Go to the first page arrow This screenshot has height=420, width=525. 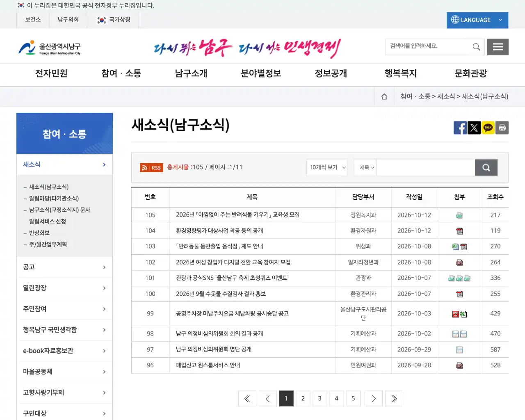click(x=247, y=398)
